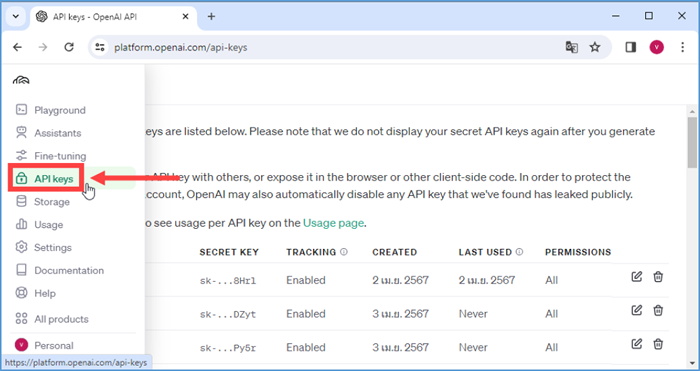Click the edit icon for sk-...DZyt key
The width and height of the screenshot is (700, 371).
coord(637,310)
